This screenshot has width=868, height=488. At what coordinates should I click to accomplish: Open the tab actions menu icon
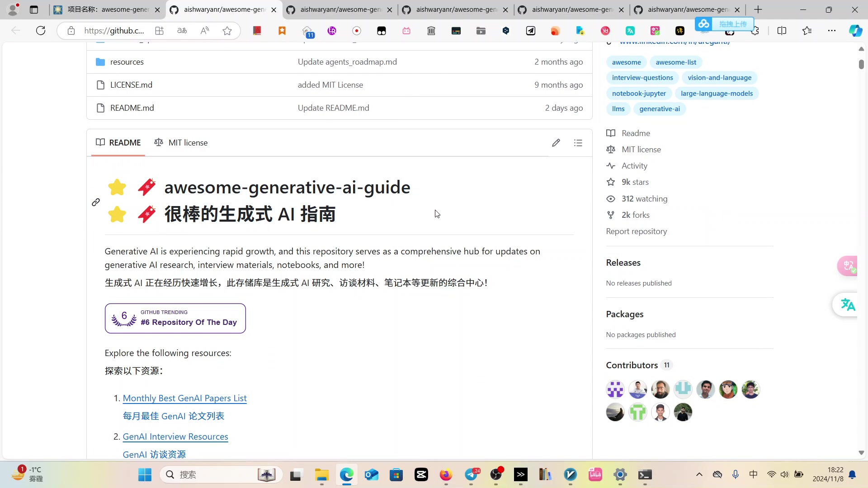coord(34,9)
